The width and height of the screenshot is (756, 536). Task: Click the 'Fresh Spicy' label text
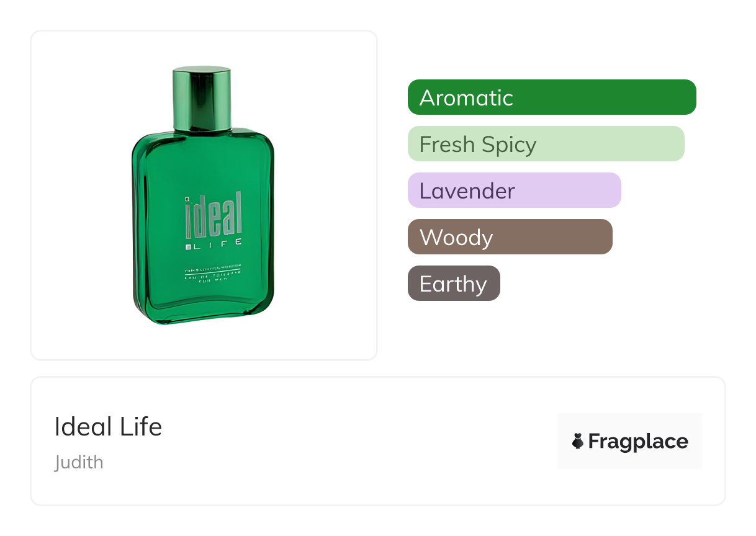click(x=477, y=145)
